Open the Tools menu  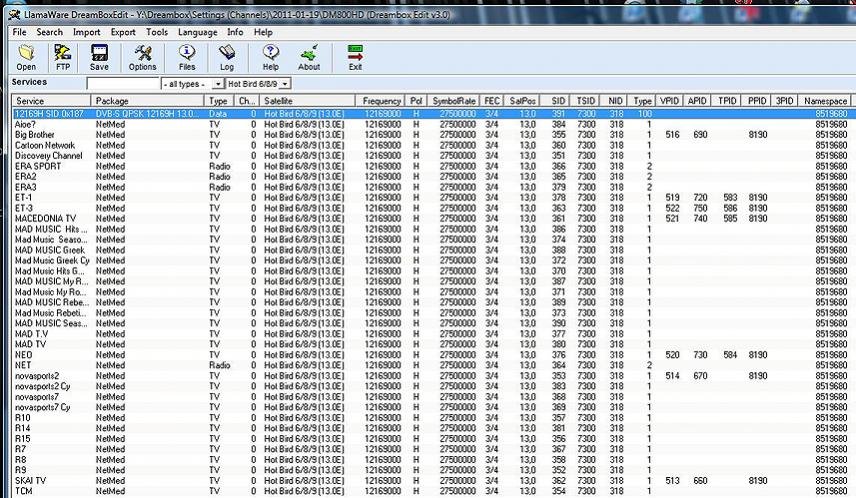(156, 32)
